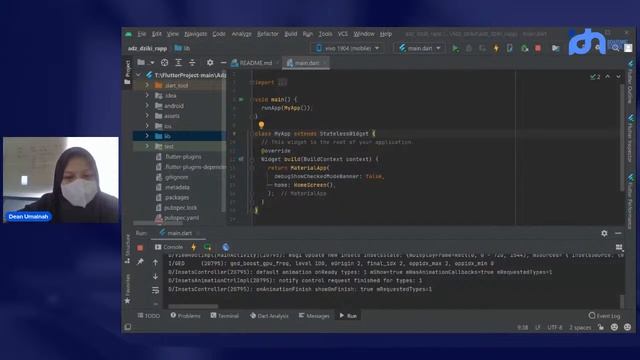Click the happy face feedback icon in status bar
Screen dimensions: 640x360
pyautogui.click(x=614, y=327)
